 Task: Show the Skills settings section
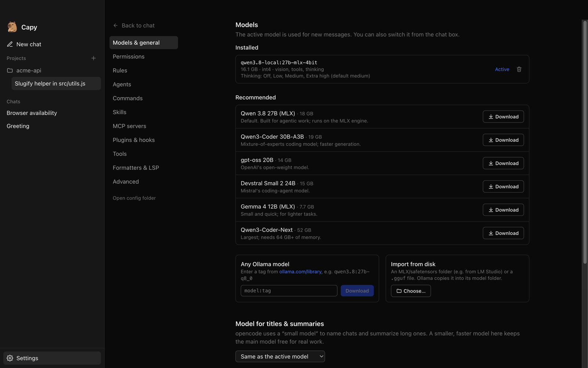click(144, 112)
